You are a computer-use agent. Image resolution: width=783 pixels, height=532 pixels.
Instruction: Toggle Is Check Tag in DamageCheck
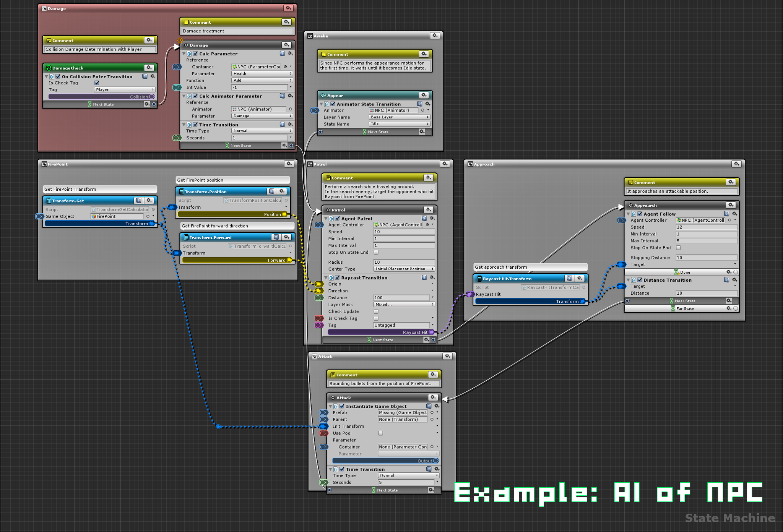(x=97, y=83)
